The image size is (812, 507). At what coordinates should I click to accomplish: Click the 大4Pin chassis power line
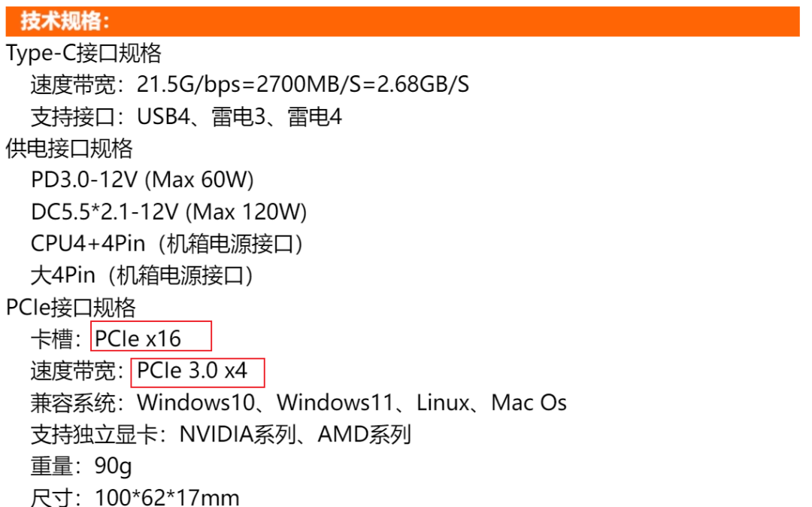click(141, 275)
